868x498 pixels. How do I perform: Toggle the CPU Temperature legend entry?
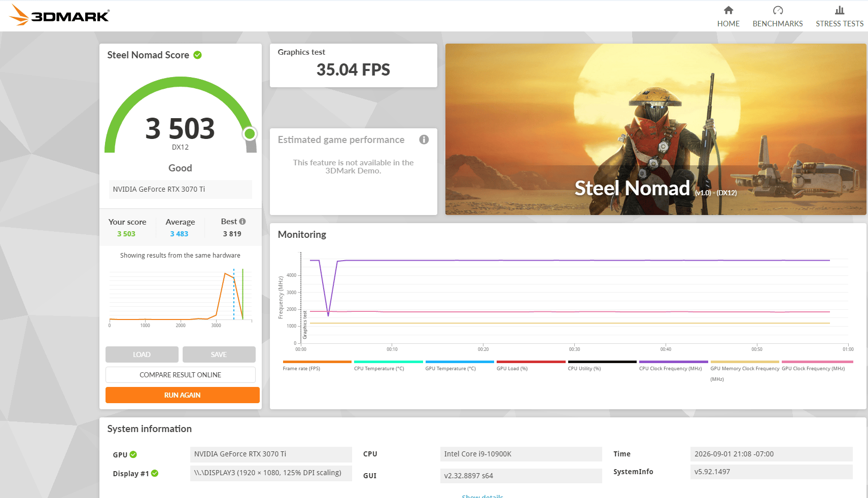coord(388,366)
